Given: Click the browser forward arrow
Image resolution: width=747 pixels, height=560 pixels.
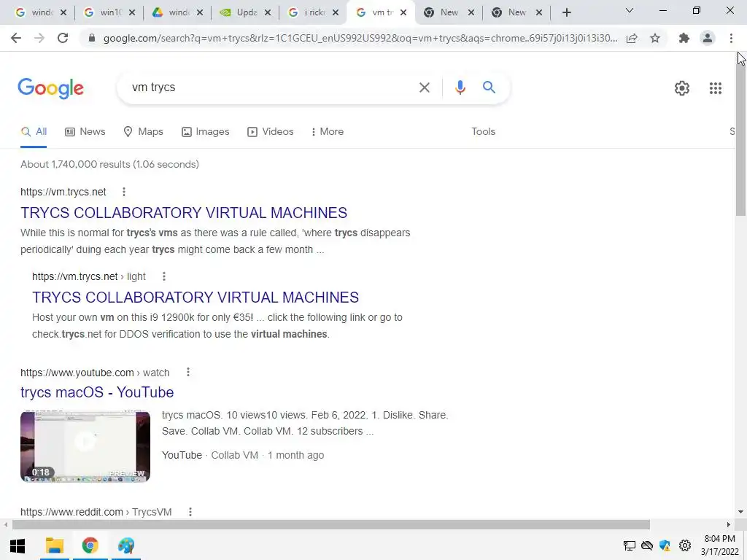Looking at the screenshot, I should tap(39, 38).
